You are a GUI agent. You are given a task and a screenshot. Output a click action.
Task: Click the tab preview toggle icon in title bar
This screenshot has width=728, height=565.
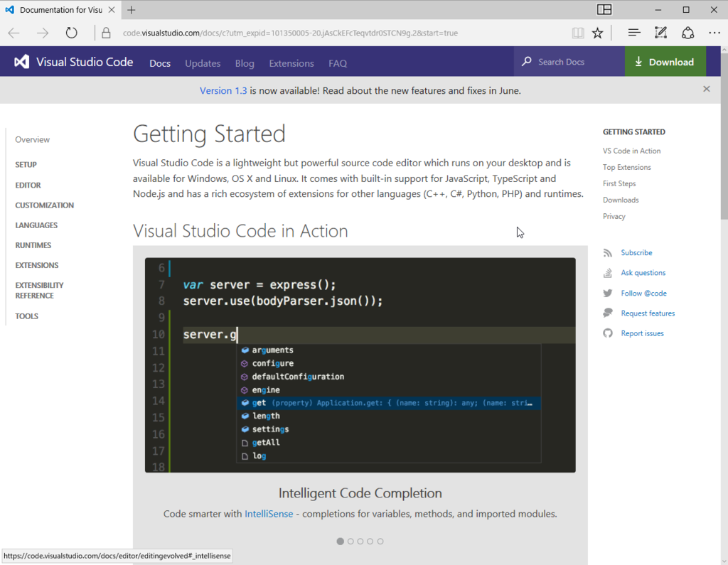[x=604, y=10]
